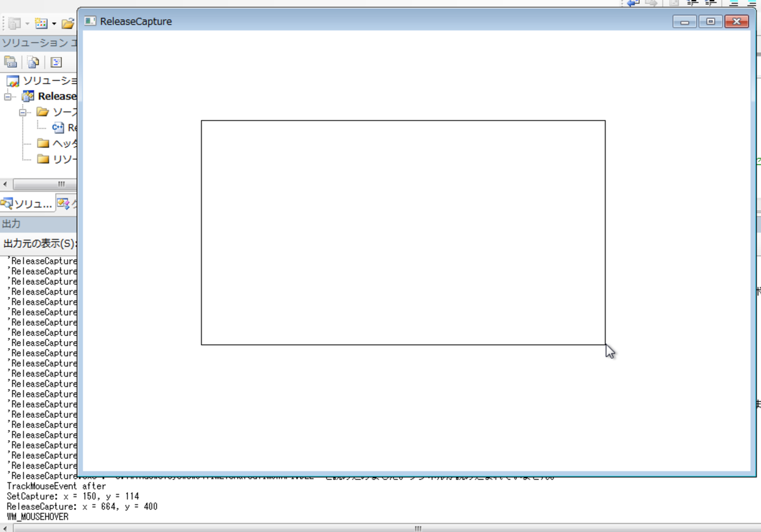This screenshot has width=761, height=532.
Task: Click the ReleaseCapture window app icon
Action: [x=89, y=21]
